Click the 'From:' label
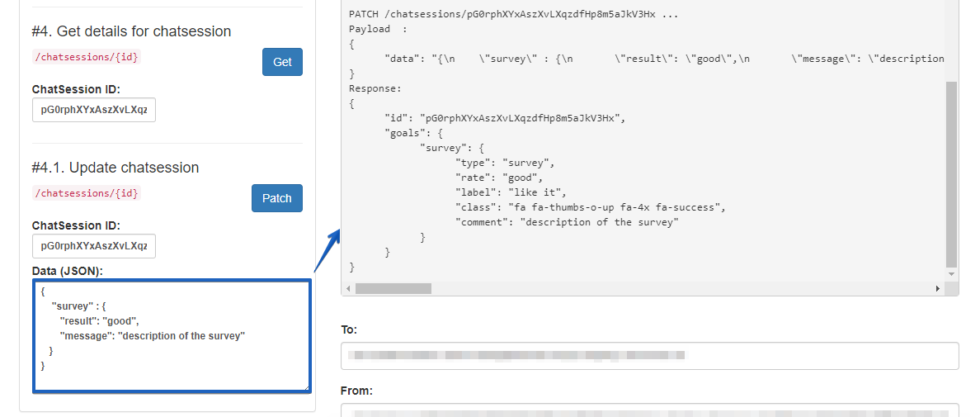The width and height of the screenshot is (980, 417). 356,391
